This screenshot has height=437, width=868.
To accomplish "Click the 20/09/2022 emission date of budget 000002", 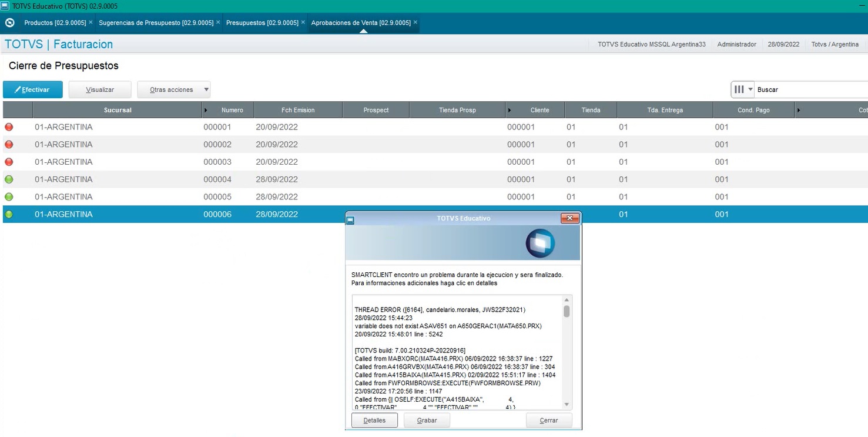I will (x=277, y=144).
